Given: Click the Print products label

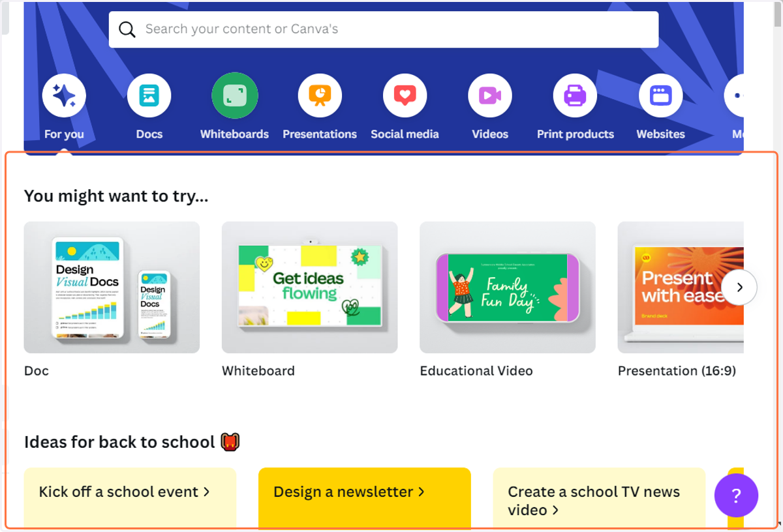Looking at the screenshot, I should pos(575,134).
